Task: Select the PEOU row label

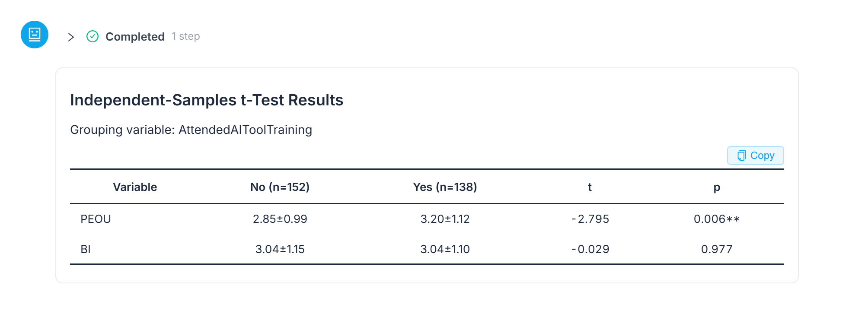Action: click(x=96, y=219)
